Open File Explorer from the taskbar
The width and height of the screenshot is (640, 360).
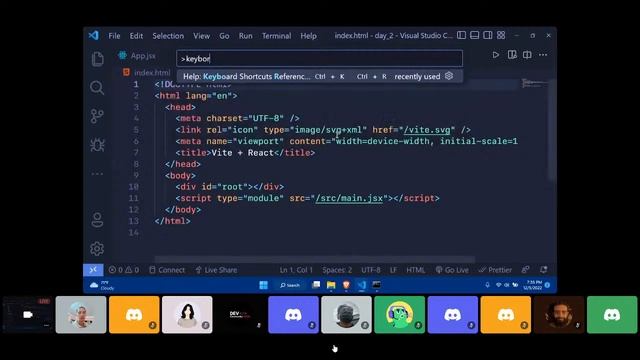(331, 285)
